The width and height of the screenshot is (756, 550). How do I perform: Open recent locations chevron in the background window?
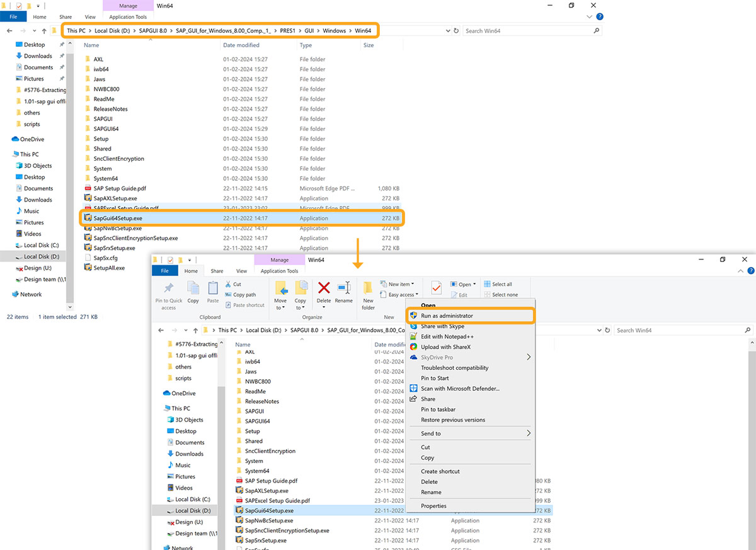click(x=34, y=30)
